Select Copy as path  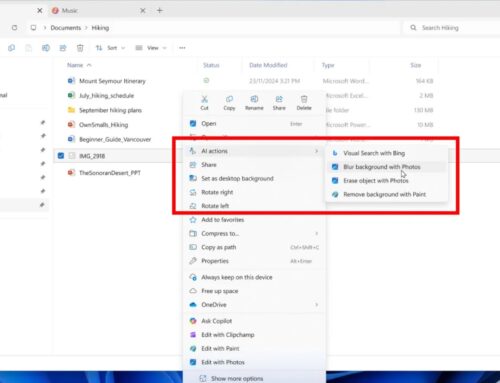[x=254, y=247]
